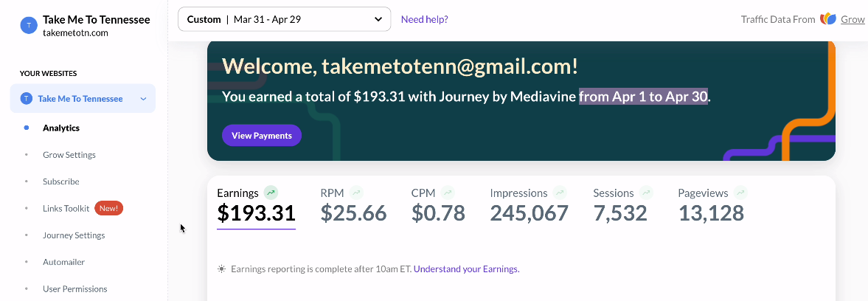Open the Grow traffic data link
The image size is (868, 301).
point(853,19)
